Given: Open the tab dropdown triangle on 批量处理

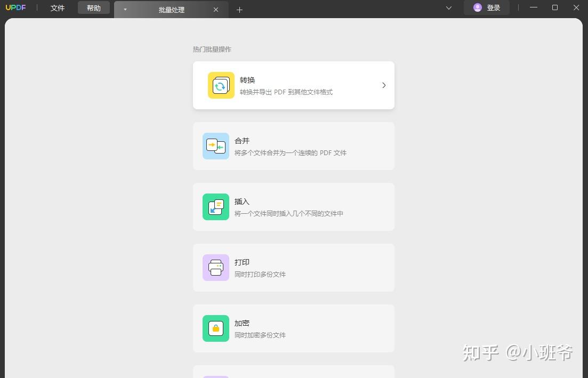Looking at the screenshot, I should coord(125,10).
